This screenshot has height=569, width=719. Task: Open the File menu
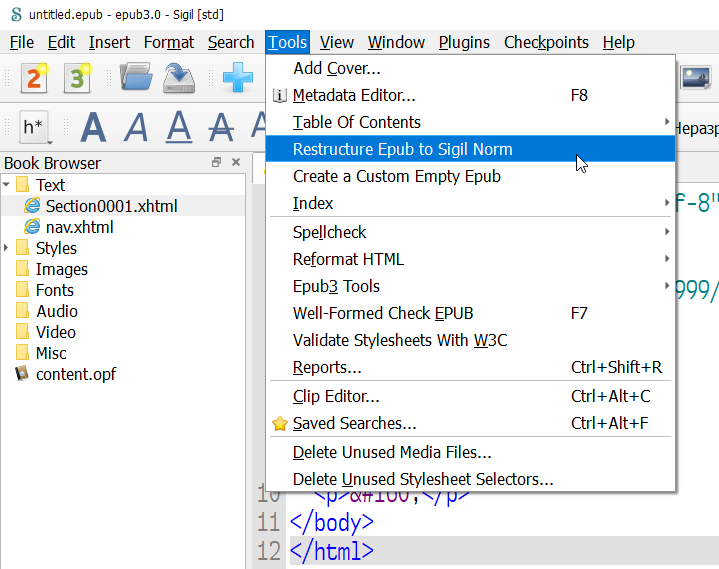[22, 42]
